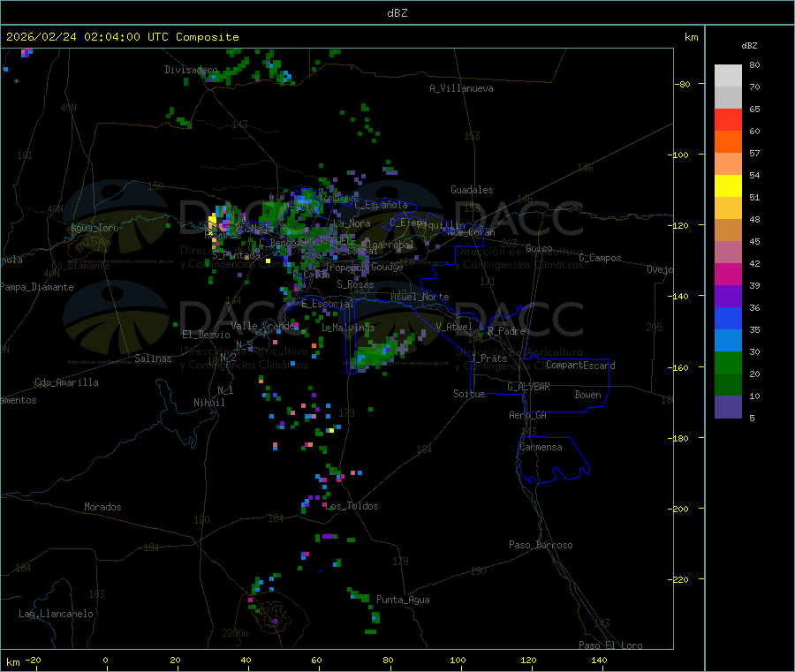Click the Valle_Grande map label

click(262, 325)
